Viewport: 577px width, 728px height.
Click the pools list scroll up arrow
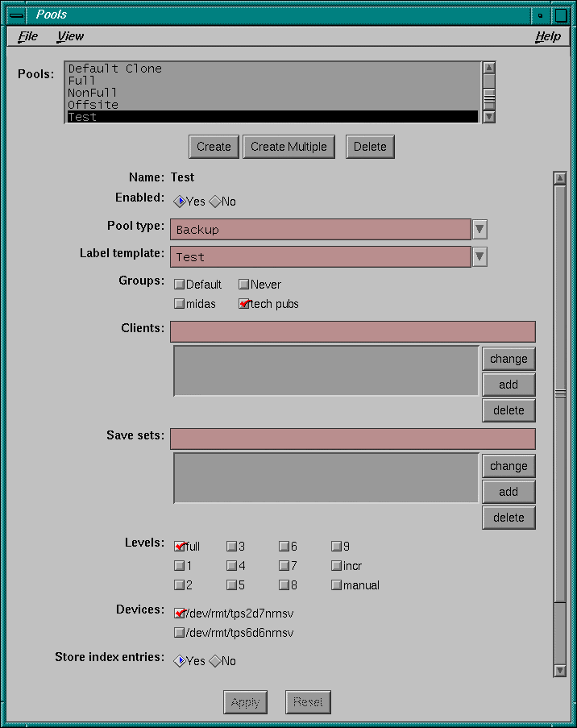489,68
